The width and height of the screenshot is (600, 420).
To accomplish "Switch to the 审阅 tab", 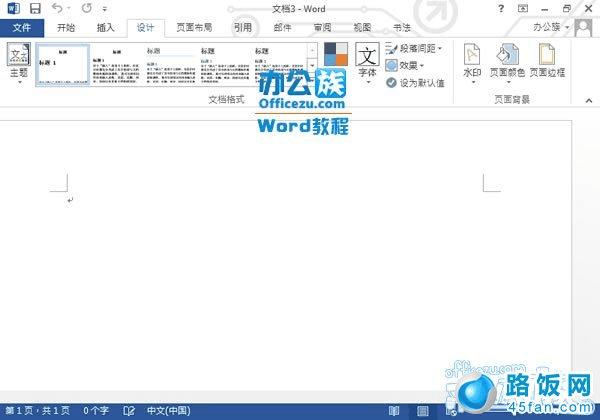I will click(x=322, y=28).
